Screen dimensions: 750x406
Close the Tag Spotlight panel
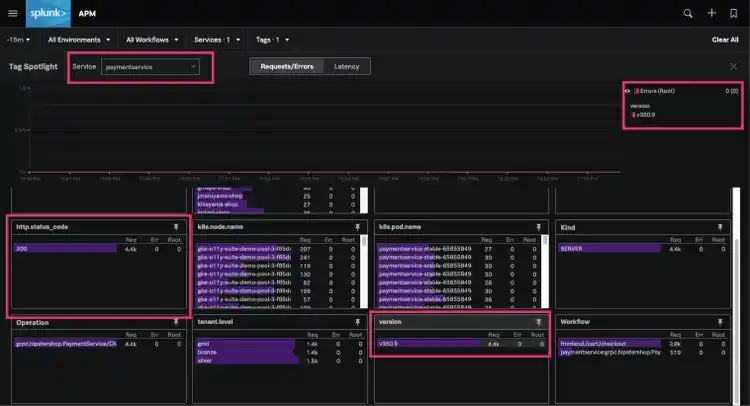click(x=734, y=66)
